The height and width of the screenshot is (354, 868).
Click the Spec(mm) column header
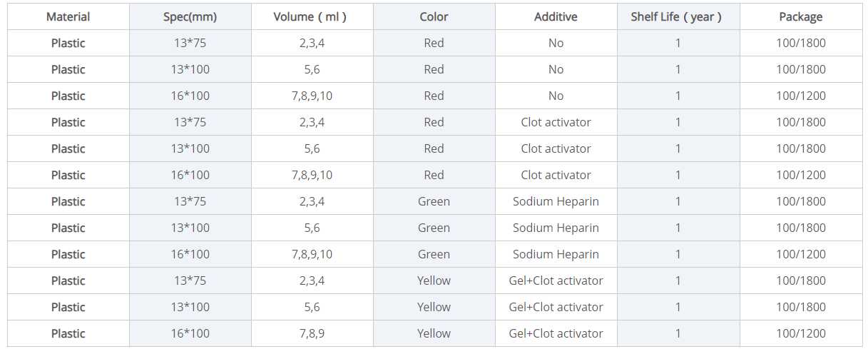click(x=190, y=16)
